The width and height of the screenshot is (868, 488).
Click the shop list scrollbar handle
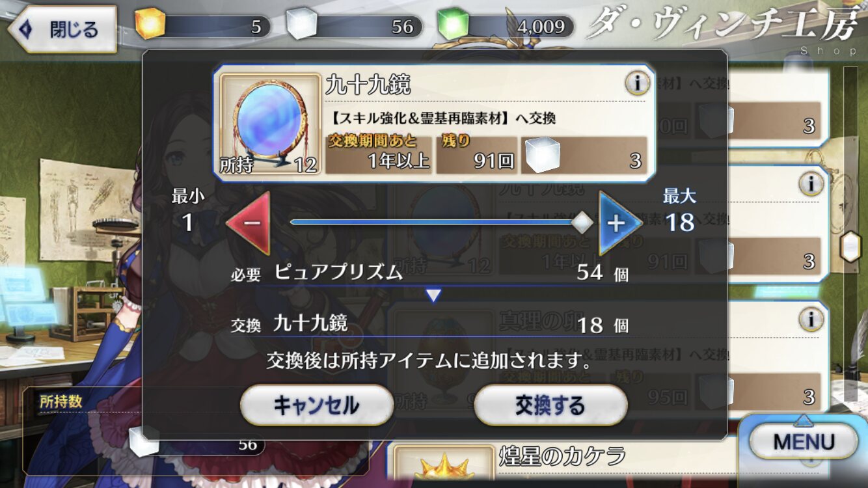point(850,247)
